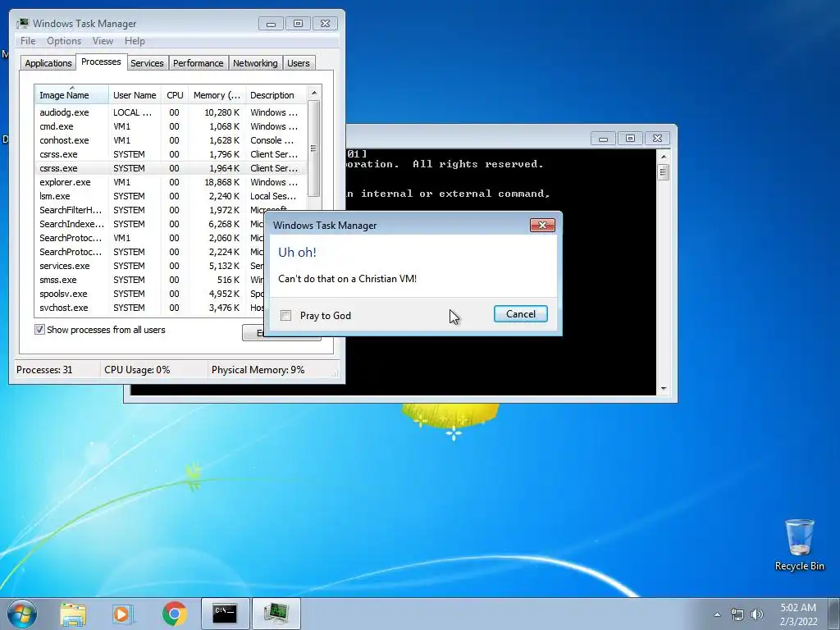
Task: Go to the Networking tab
Action: tap(255, 63)
